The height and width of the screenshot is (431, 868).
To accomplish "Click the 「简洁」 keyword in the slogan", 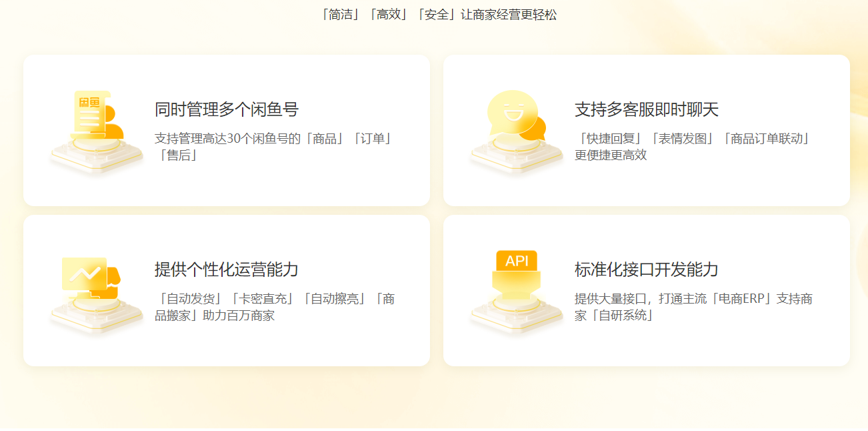I will click(341, 15).
